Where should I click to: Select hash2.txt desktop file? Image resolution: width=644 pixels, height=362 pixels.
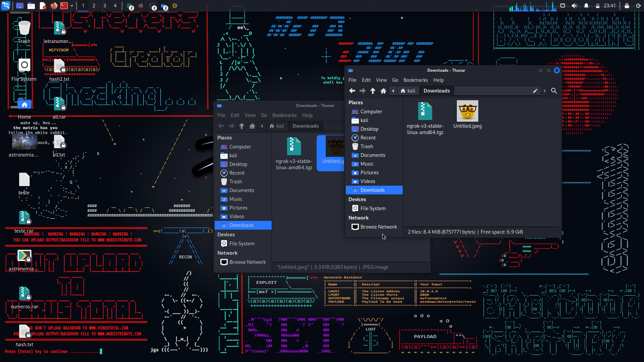(x=59, y=70)
